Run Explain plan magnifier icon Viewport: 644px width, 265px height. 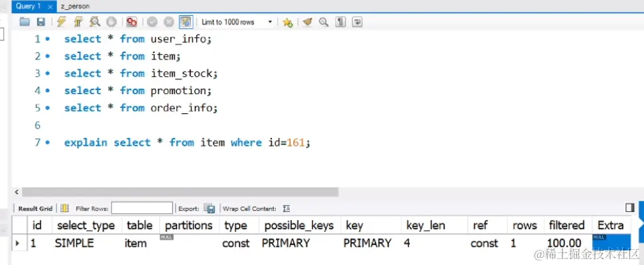[95, 22]
